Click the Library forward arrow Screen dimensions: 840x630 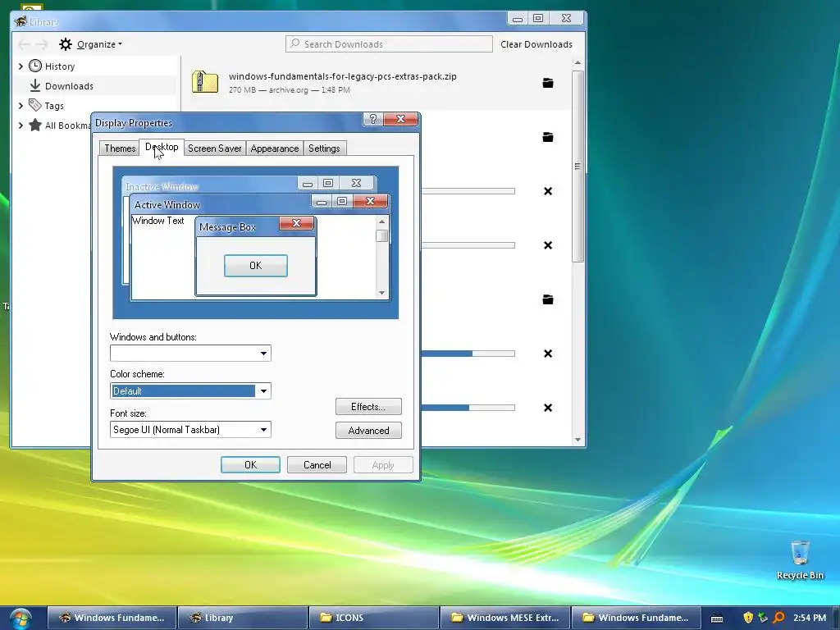click(x=42, y=44)
